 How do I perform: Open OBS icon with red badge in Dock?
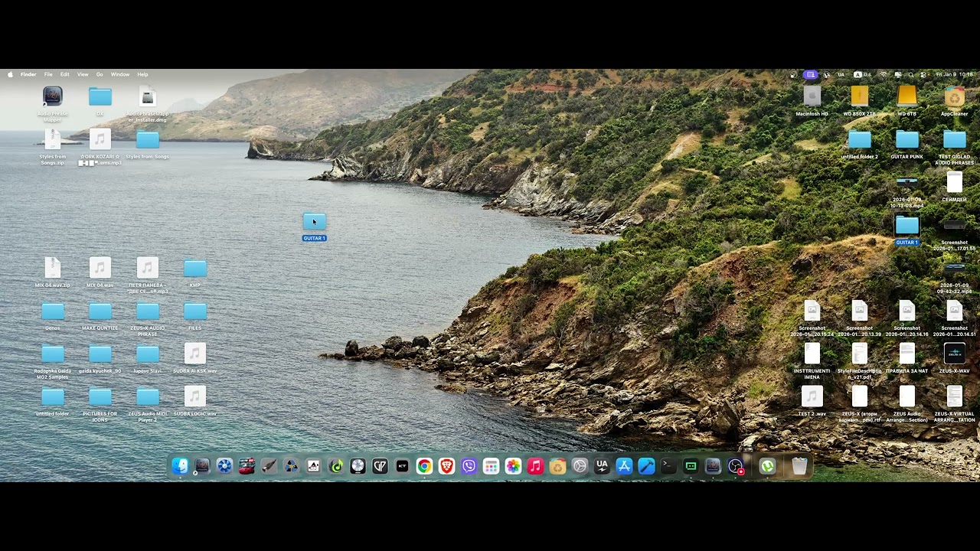coord(736,466)
